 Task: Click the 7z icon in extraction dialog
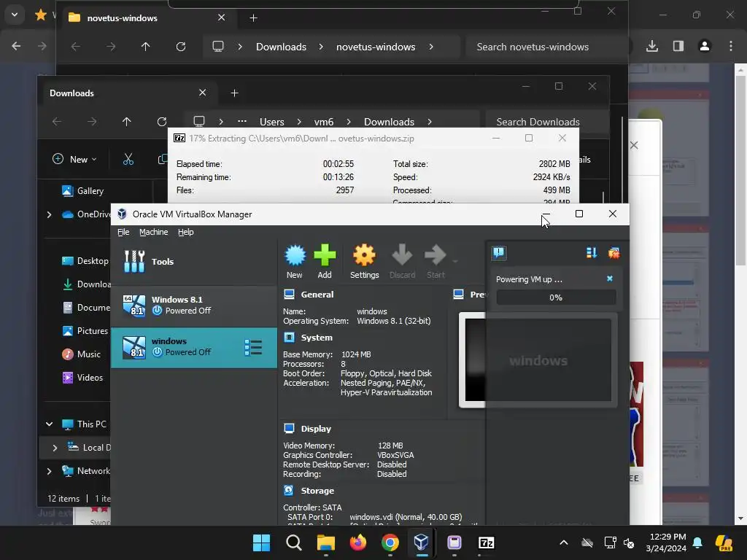click(x=179, y=138)
